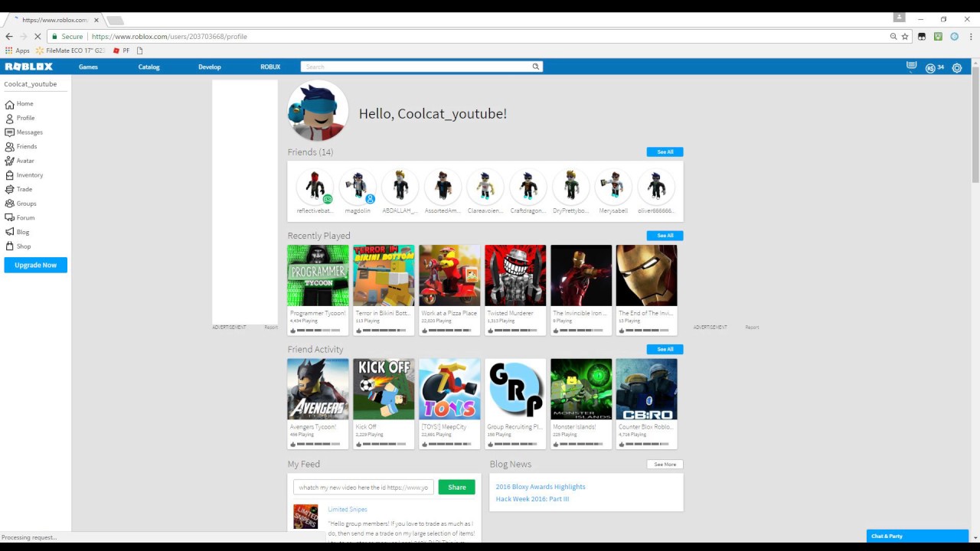Open friend Merysabell's avatar
The height and width of the screenshot is (551, 980).
coord(613,187)
